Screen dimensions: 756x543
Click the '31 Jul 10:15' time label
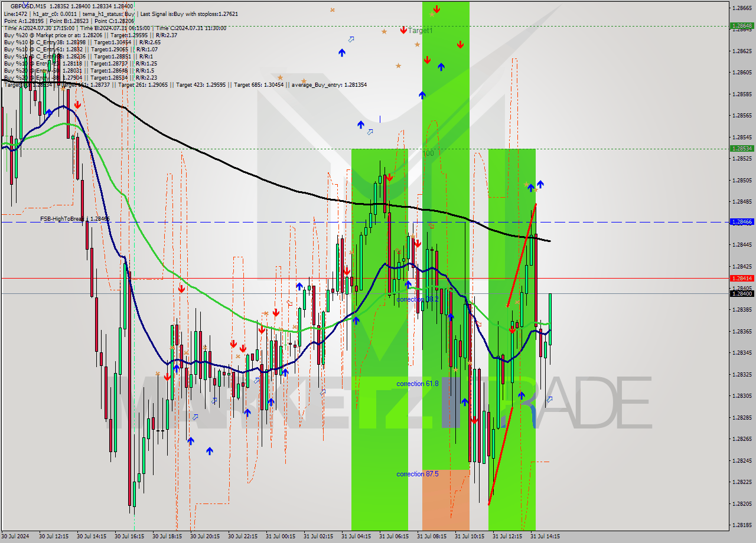click(470, 537)
